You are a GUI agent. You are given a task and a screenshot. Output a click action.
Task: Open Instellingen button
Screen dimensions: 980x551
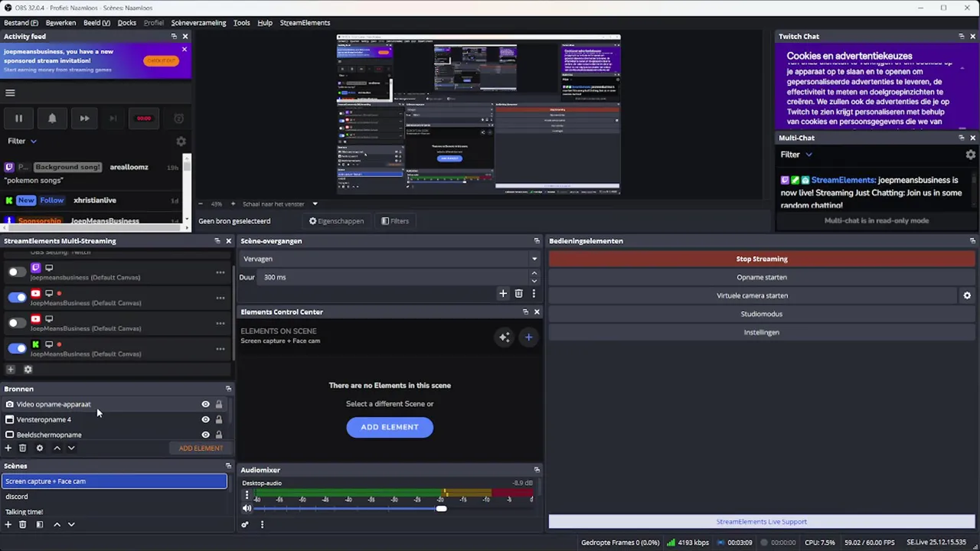[762, 332]
